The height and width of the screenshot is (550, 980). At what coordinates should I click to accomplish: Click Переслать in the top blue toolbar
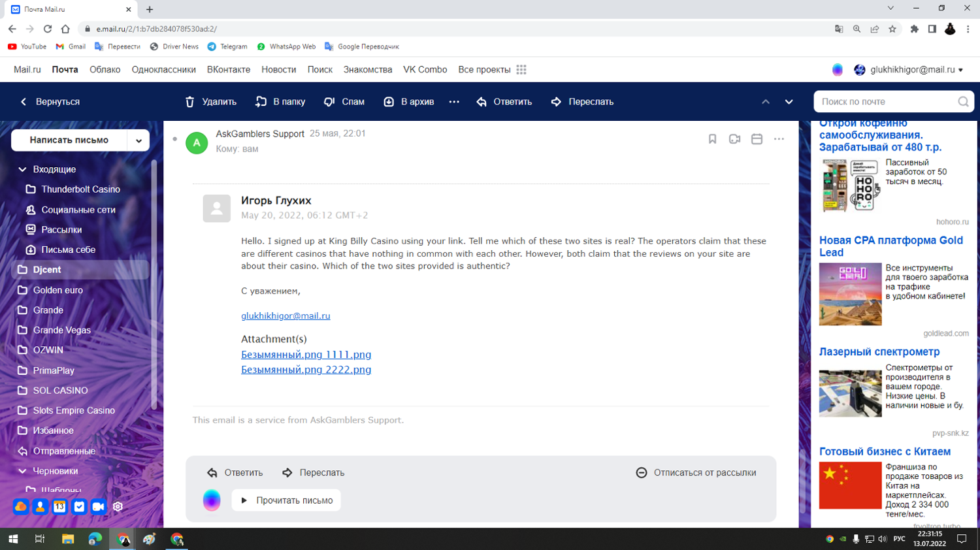[582, 102]
